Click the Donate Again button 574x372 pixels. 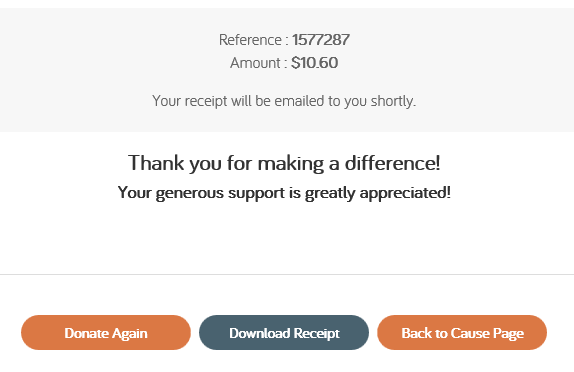point(106,332)
